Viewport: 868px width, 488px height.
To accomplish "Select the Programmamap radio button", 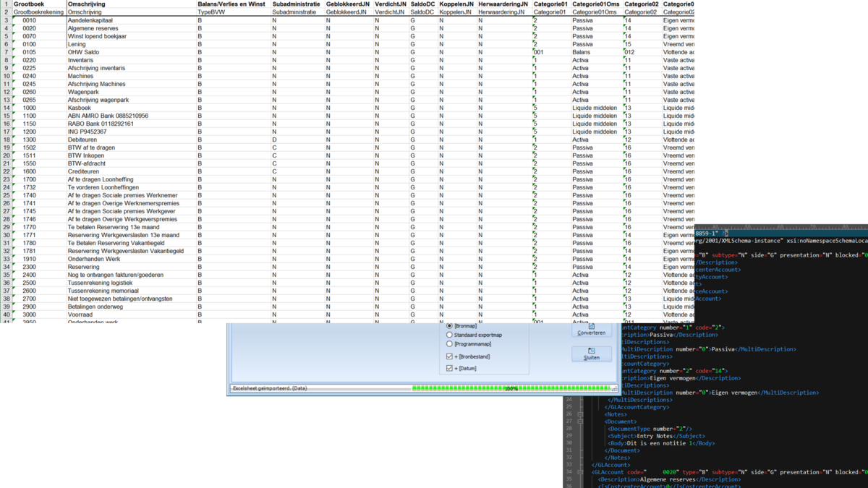I will 448,343.
